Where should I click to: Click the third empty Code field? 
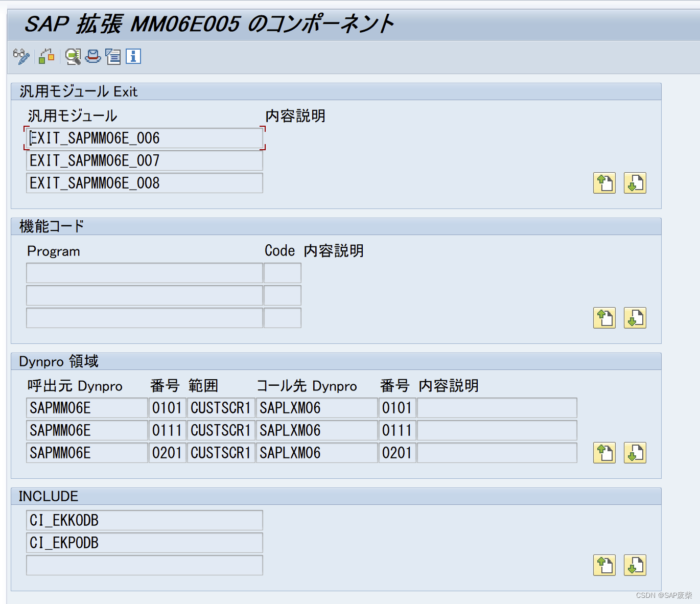(x=283, y=318)
